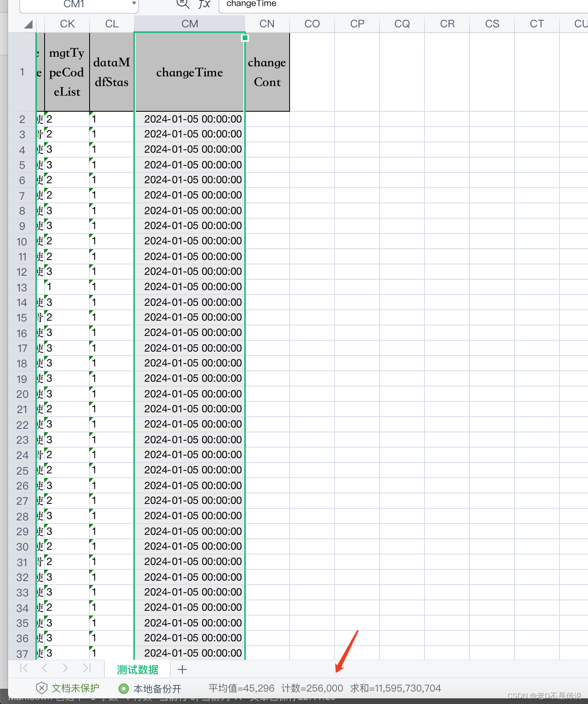Go to the next sheet arrow
588x704 pixels.
click(x=65, y=668)
